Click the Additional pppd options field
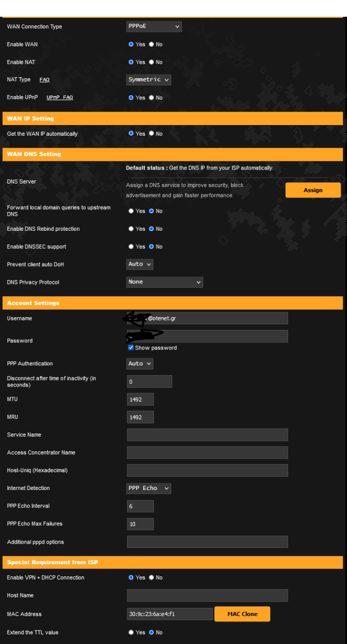 coord(207,542)
